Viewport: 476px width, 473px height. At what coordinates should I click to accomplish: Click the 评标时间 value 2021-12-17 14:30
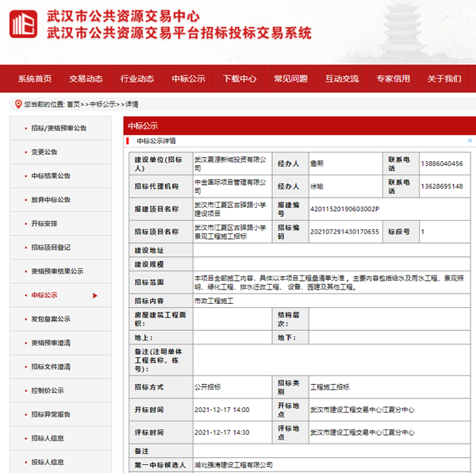coord(222,433)
